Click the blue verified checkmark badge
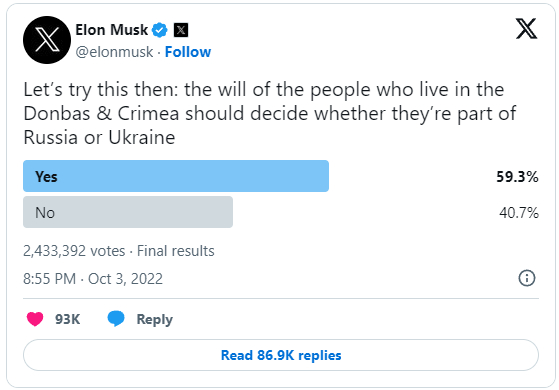This screenshot has width=559, height=390. click(160, 30)
